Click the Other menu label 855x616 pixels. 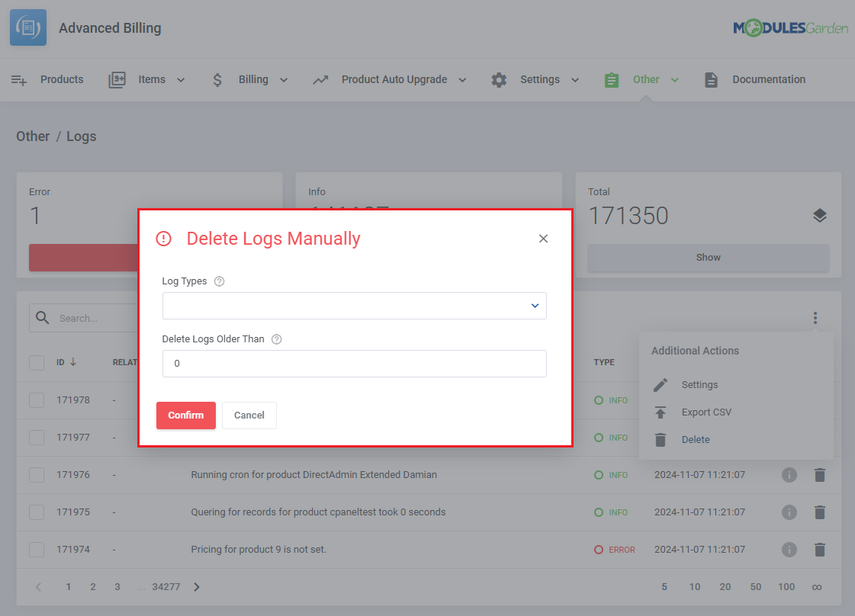click(x=646, y=79)
